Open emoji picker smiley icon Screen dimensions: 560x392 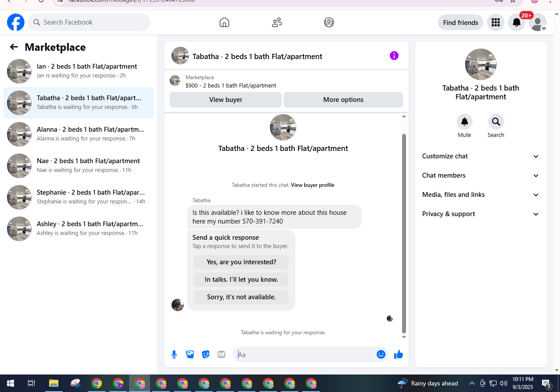[x=381, y=354]
